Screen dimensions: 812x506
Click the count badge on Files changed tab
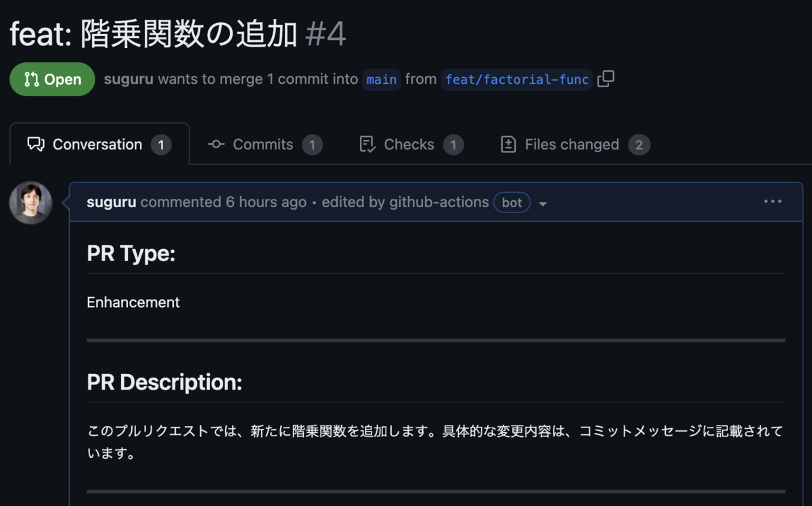click(639, 144)
